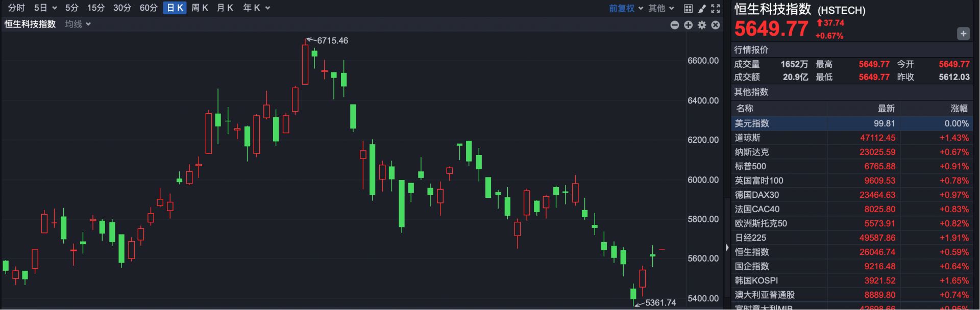The width and height of the screenshot is (980, 310).
Task: Close chart panel with X icon
Action: click(716, 25)
